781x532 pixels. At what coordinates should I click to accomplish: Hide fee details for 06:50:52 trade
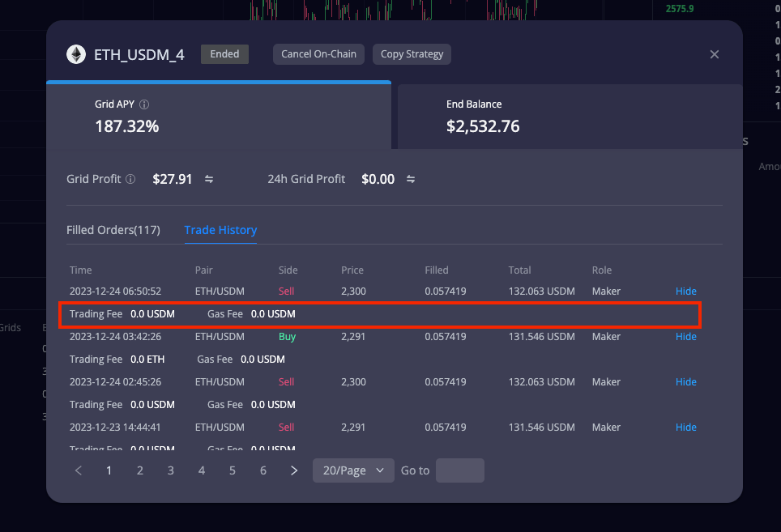(686, 292)
